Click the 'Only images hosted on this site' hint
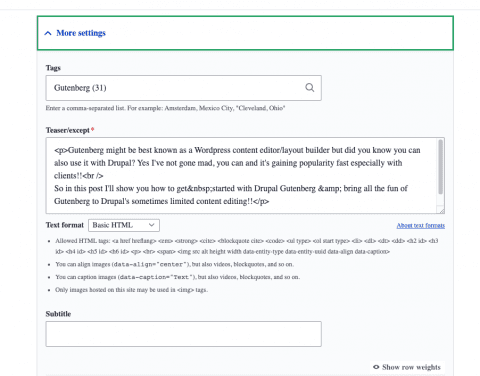 131,290
